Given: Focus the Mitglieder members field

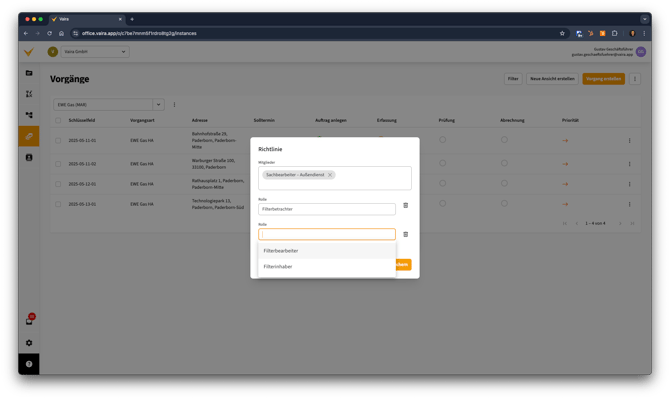Looking at the screenshot, I should pos(335,178).
